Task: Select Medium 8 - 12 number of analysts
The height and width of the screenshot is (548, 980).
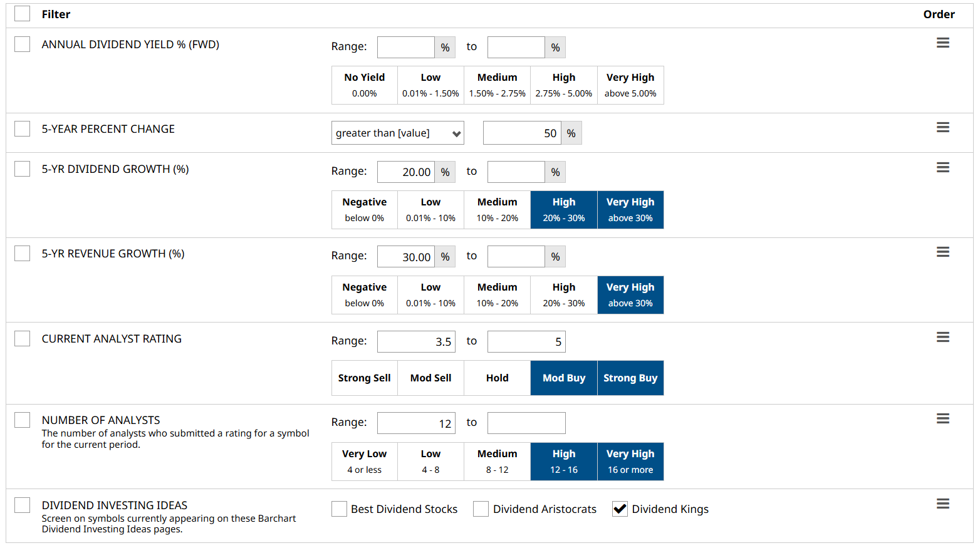Action: (497, 462)
